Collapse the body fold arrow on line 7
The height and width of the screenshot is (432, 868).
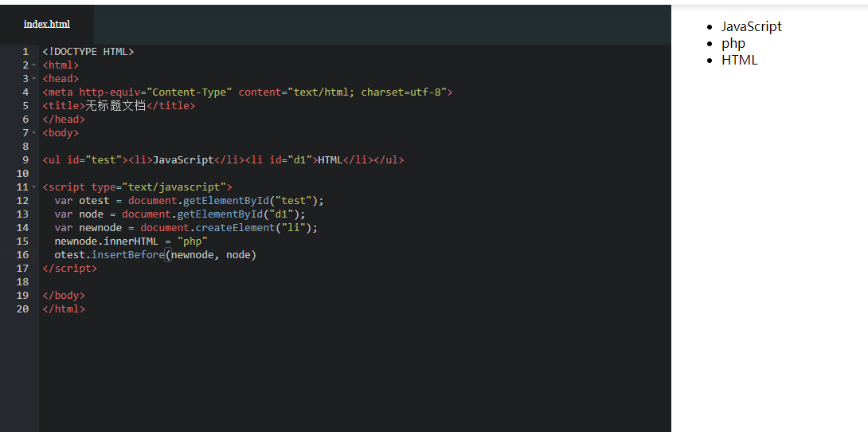click(34, 133)
